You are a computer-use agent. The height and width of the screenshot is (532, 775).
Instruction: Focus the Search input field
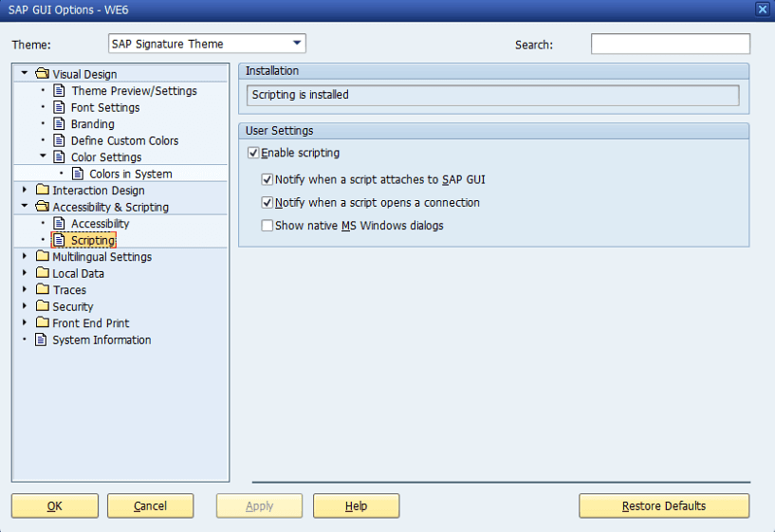671,44
